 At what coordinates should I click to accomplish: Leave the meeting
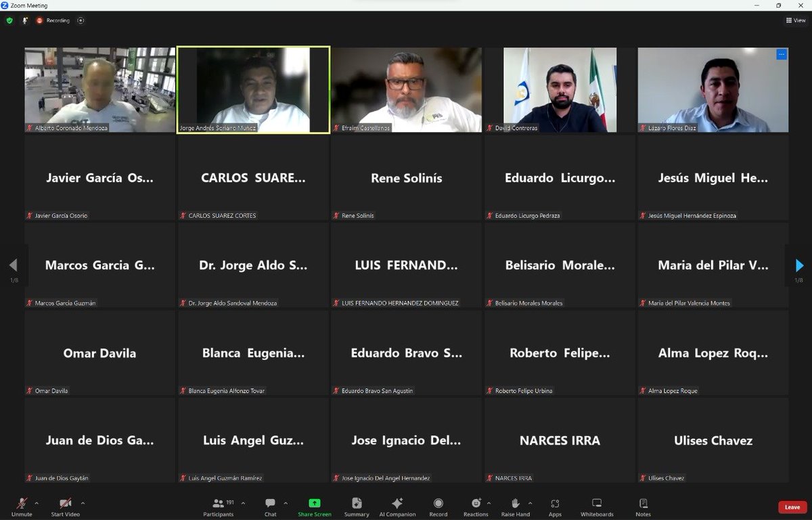(x=792, y=507)
